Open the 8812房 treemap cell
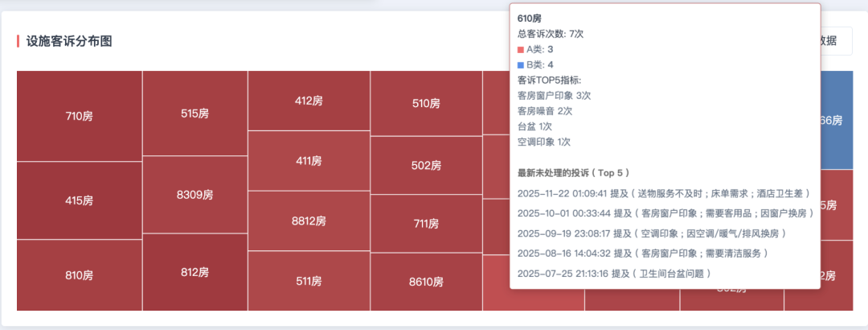The image size is (868, 330). [309, 221]
